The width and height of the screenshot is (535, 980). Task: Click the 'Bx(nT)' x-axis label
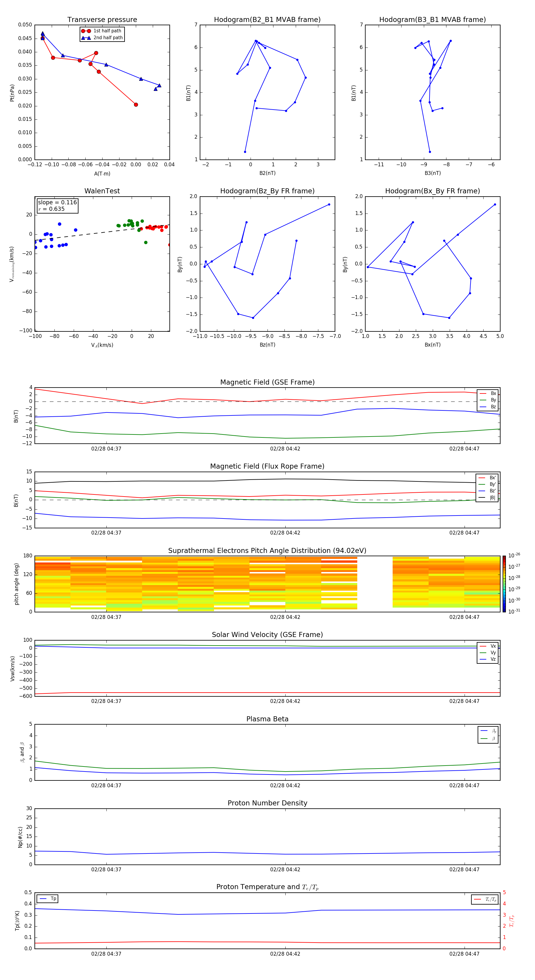[x=432, y=345]
